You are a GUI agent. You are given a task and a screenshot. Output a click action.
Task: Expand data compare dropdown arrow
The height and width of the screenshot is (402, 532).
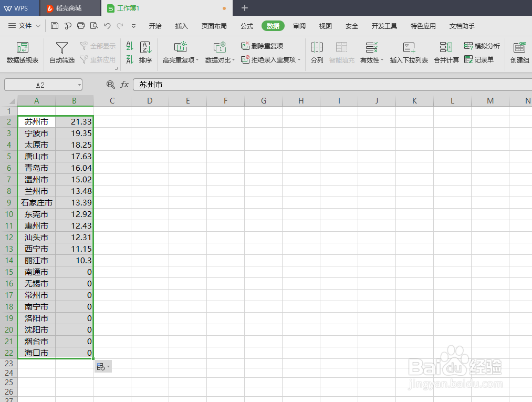coord(233,60)
